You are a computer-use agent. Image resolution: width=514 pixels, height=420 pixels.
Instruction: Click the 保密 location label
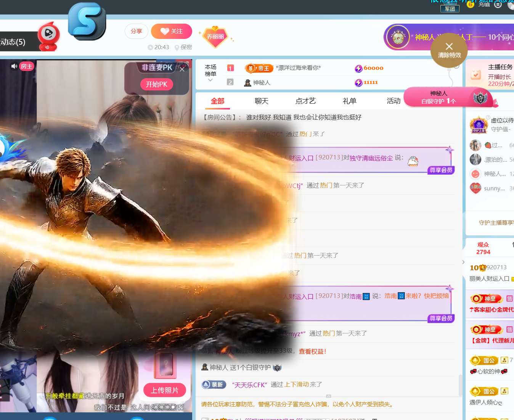tap(183, 47)
